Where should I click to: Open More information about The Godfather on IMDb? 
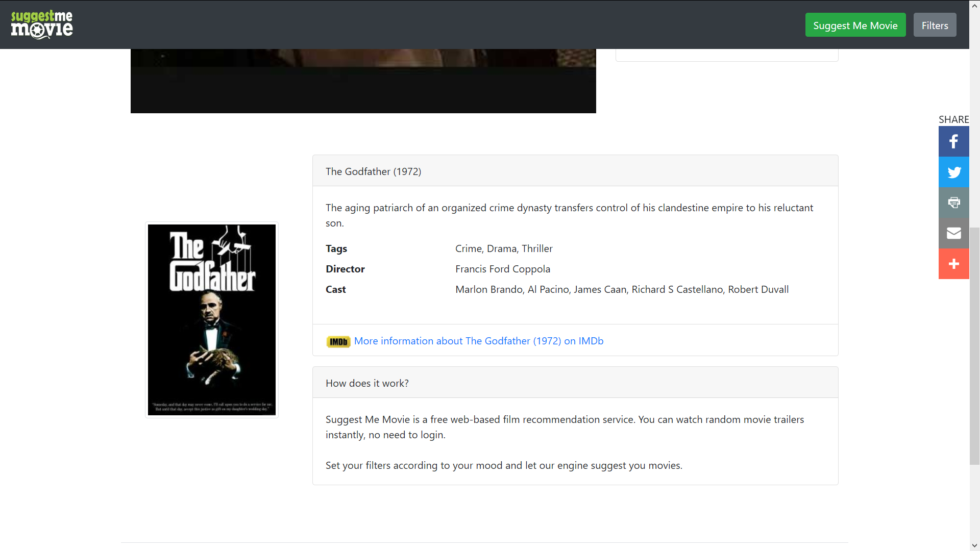[479, 341]
